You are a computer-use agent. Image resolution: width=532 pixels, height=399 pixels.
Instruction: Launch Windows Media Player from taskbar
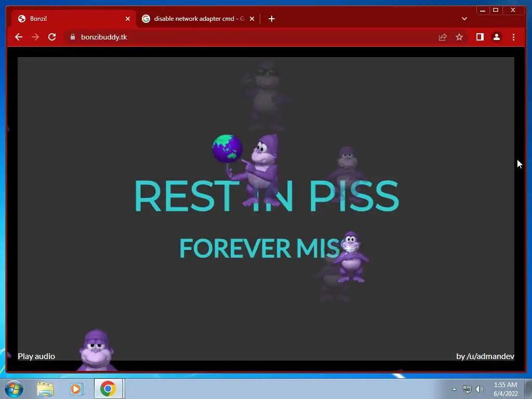[77, 389]
